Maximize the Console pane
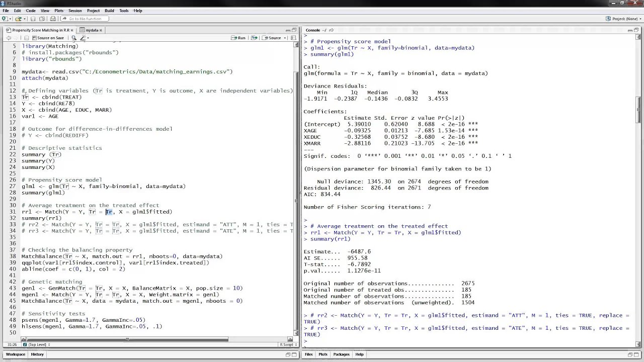Screen dimensions: 644x362 point(636,30)
